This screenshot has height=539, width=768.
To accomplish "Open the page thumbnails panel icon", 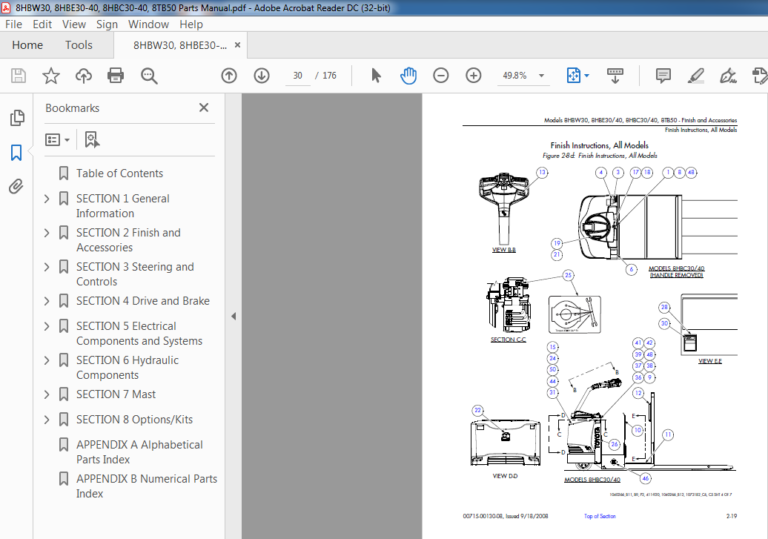I will (x=17, y=118).
